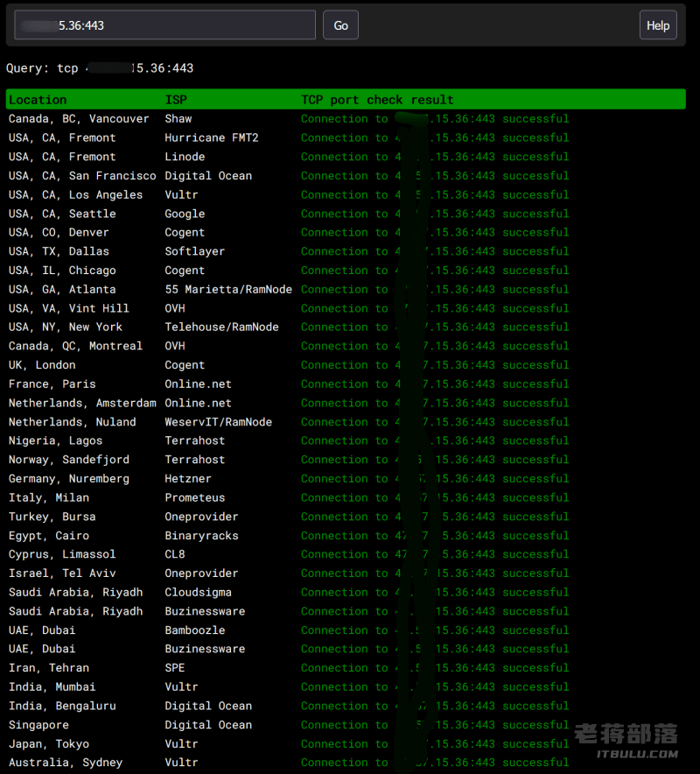This screenshot has width=700, height=774.
Task: Focus the address input field
Action: tap(164, 25)
